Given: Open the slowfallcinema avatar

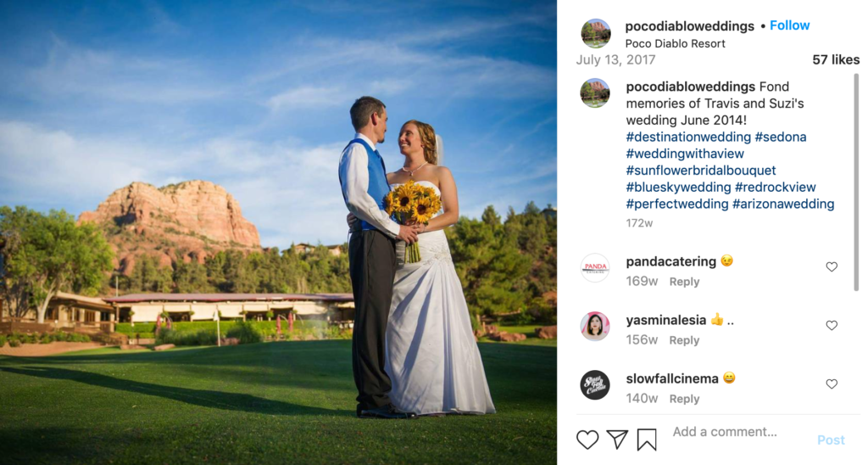Looking at the screenshot, I should 595,384.
